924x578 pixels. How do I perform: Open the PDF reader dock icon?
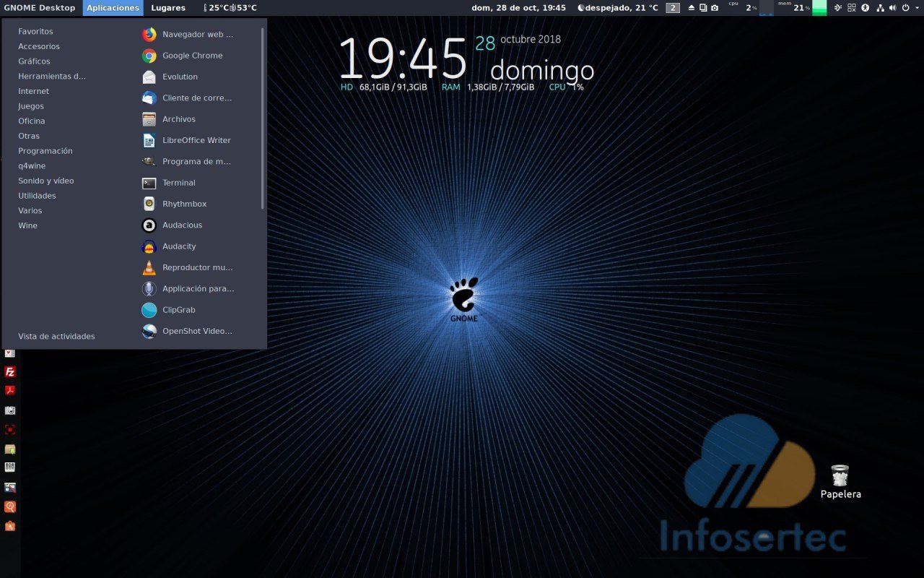coord(10,391)
